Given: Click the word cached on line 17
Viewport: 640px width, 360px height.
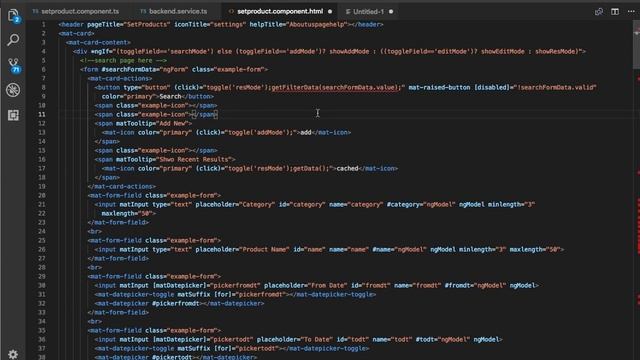Looking at the screenshot, I should (x=347, y=168).
